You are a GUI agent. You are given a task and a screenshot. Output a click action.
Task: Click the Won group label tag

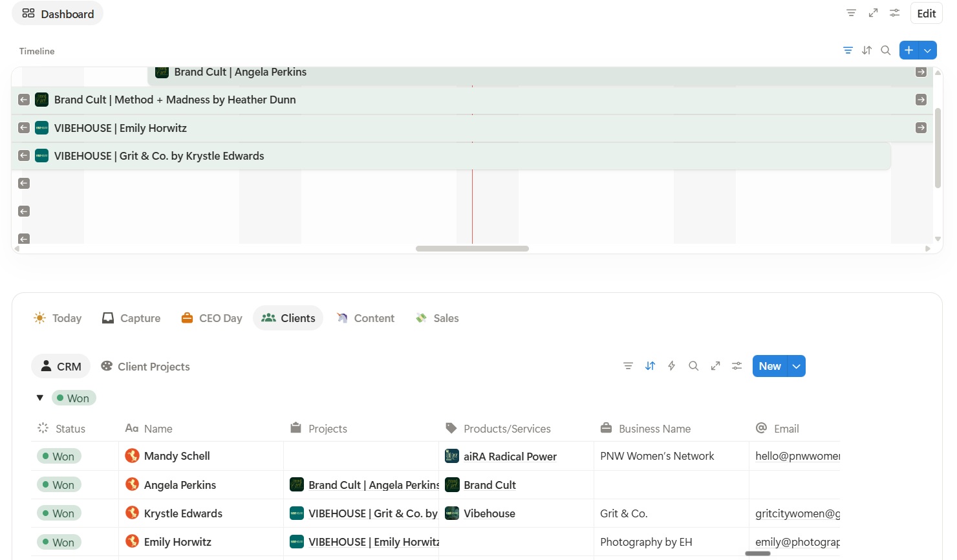[74, 398]
